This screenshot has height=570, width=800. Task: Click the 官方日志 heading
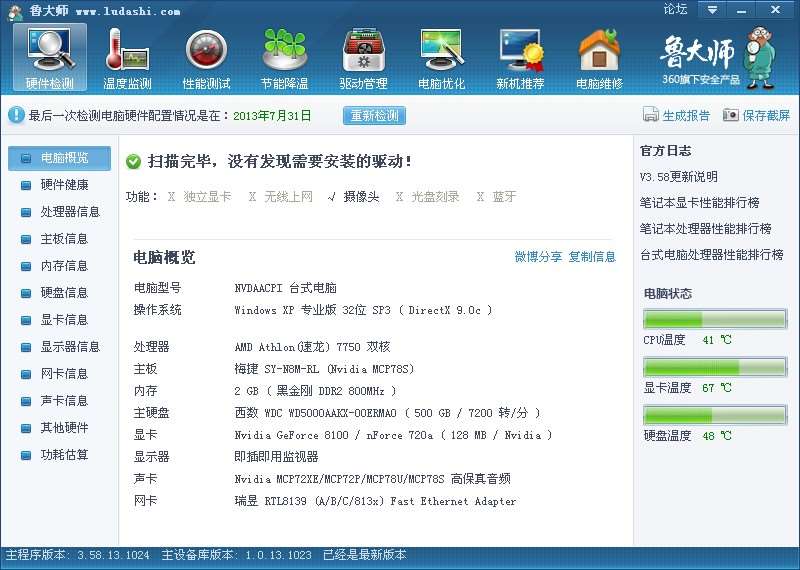[665, 151]
